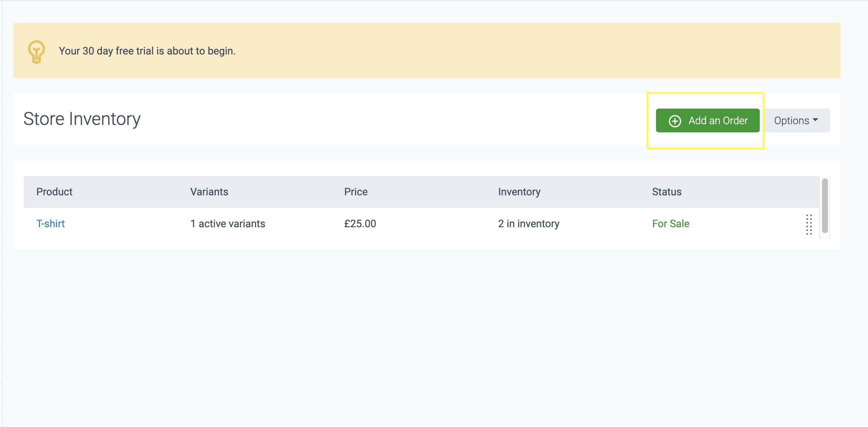
Task: Click the Price column header
Action: (x=356, y=192)
